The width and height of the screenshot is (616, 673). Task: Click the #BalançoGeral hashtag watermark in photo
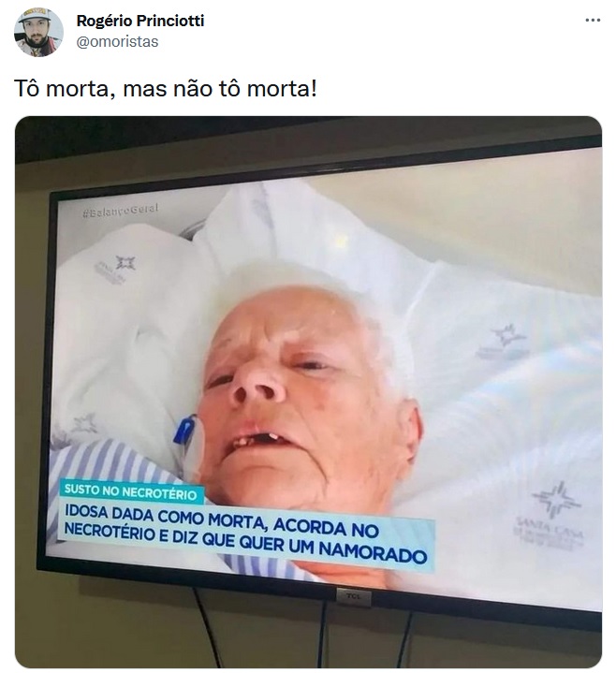120,211
